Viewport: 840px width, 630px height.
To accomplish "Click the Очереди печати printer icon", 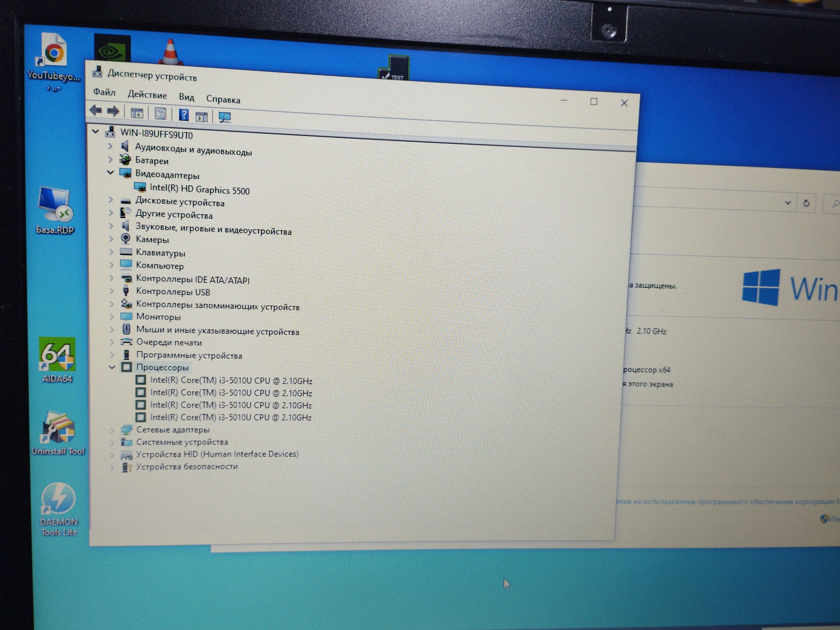I will pos(126,342).
